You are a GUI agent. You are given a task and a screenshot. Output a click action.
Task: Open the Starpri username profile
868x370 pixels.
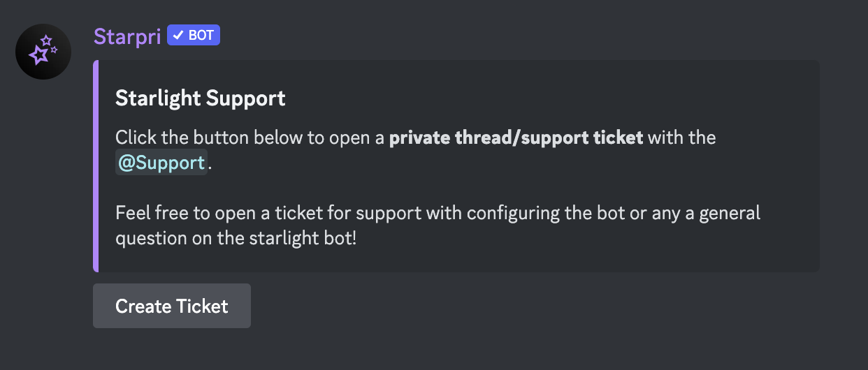127,36
